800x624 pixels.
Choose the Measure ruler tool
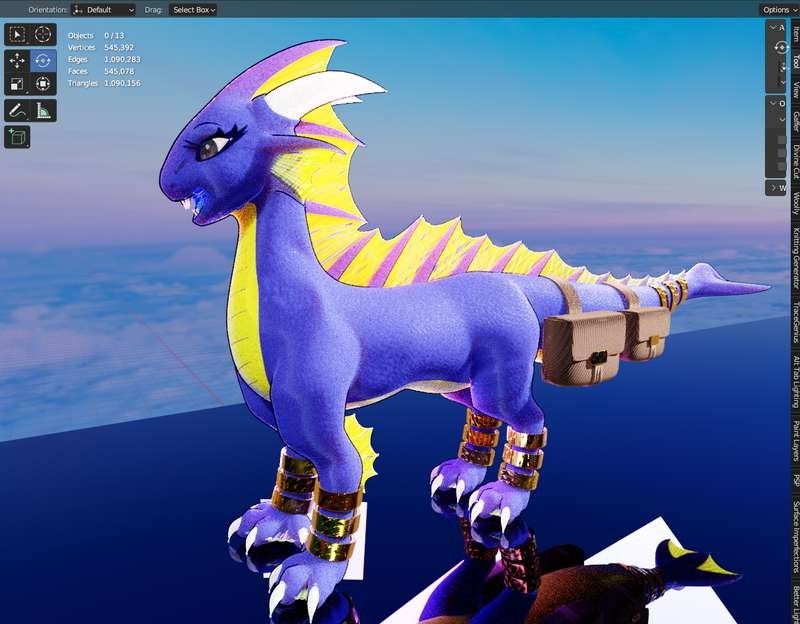tap(43, 111)
